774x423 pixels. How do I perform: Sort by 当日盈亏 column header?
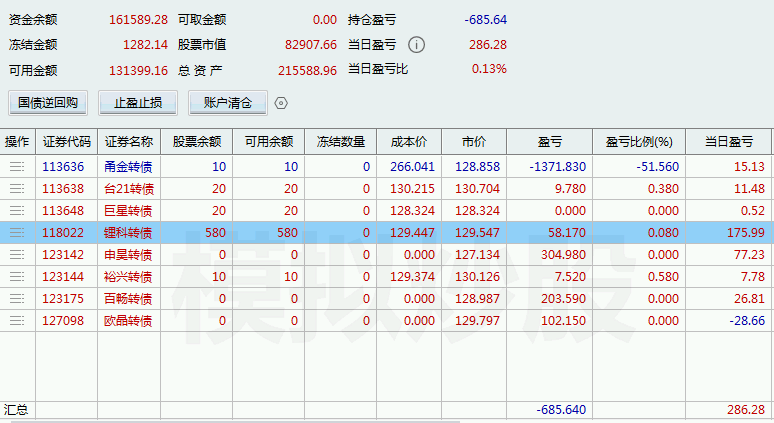pos(728,142)
